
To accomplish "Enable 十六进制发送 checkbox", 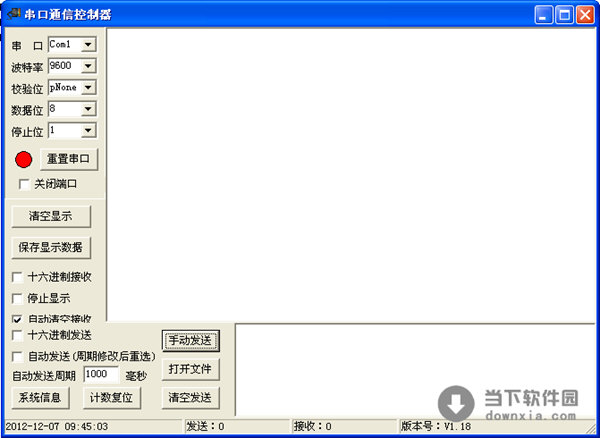I will (x=17, y=335).
